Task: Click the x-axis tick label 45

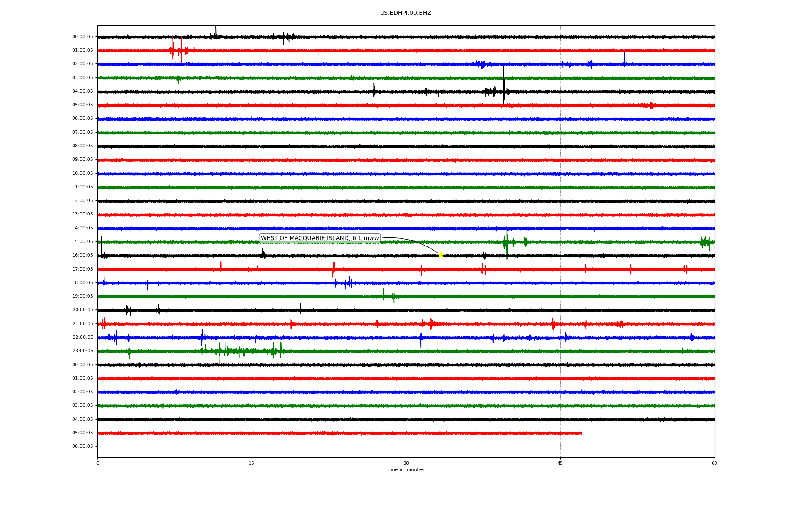Action: click(x=560, y=463)
